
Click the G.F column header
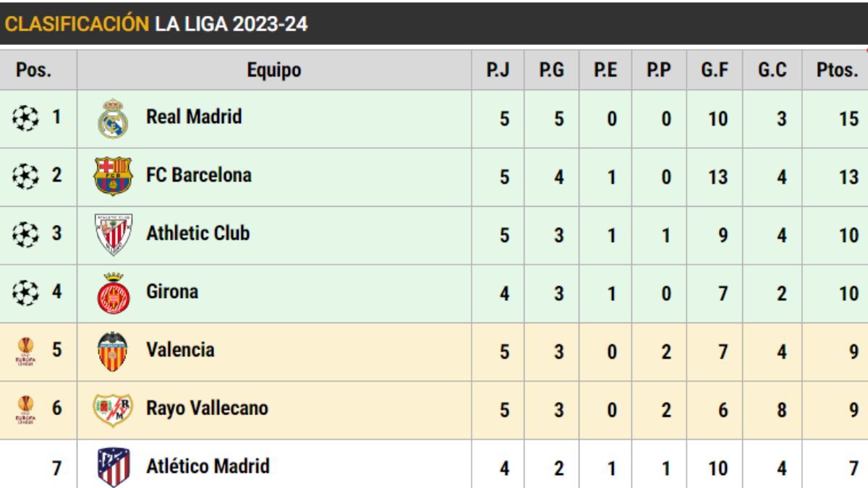tap(714, 70)
